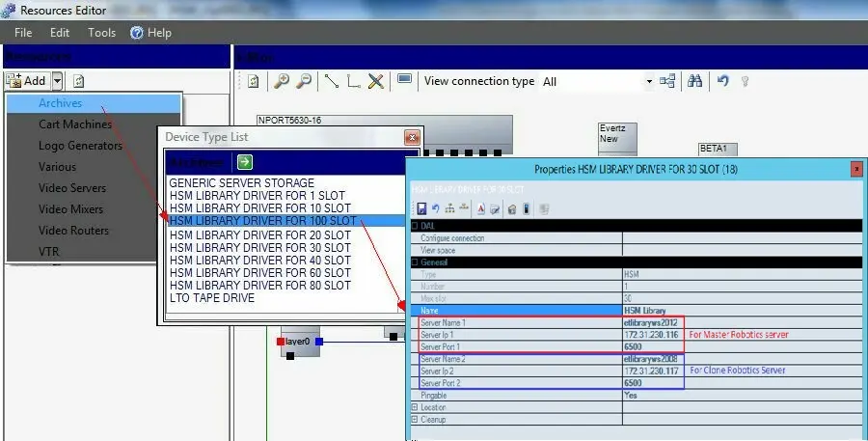This screenshot has width=868, height=441.
Task: Select the angled connection line tool
Action: click(353, 82)
